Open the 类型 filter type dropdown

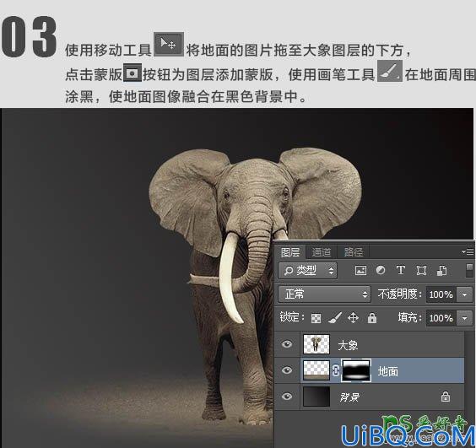(x=307, y=270)
